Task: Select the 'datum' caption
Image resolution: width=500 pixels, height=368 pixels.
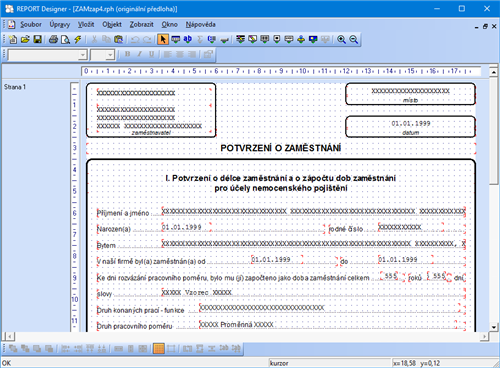Action: [x=410, y=133]
